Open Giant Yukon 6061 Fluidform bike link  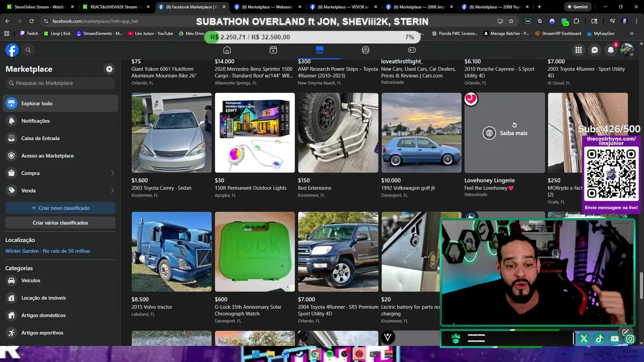tap(164, 72)
